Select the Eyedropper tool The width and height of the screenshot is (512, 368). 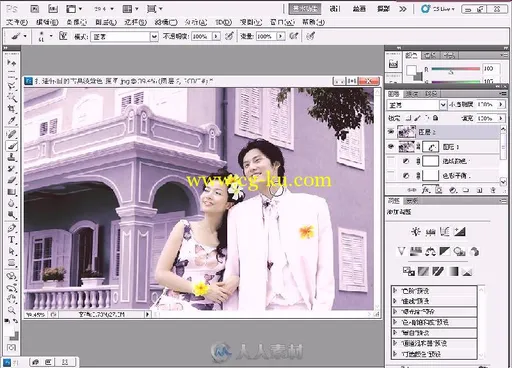tap(12, 120)
